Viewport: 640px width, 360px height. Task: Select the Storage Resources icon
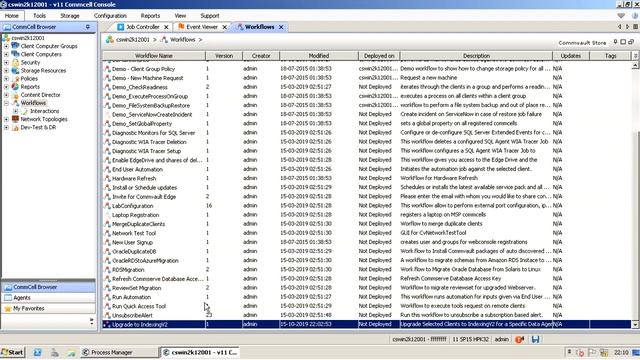[x=16, y=71]
